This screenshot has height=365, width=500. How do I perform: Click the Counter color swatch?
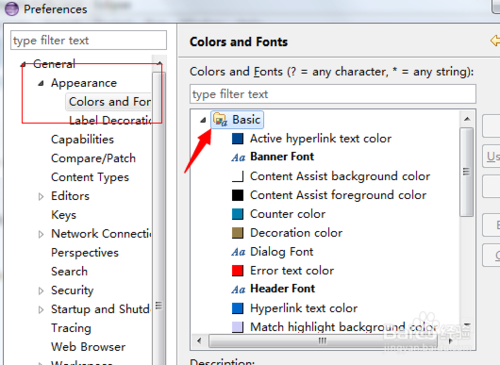pyautogui.click(x=238, y=214)
